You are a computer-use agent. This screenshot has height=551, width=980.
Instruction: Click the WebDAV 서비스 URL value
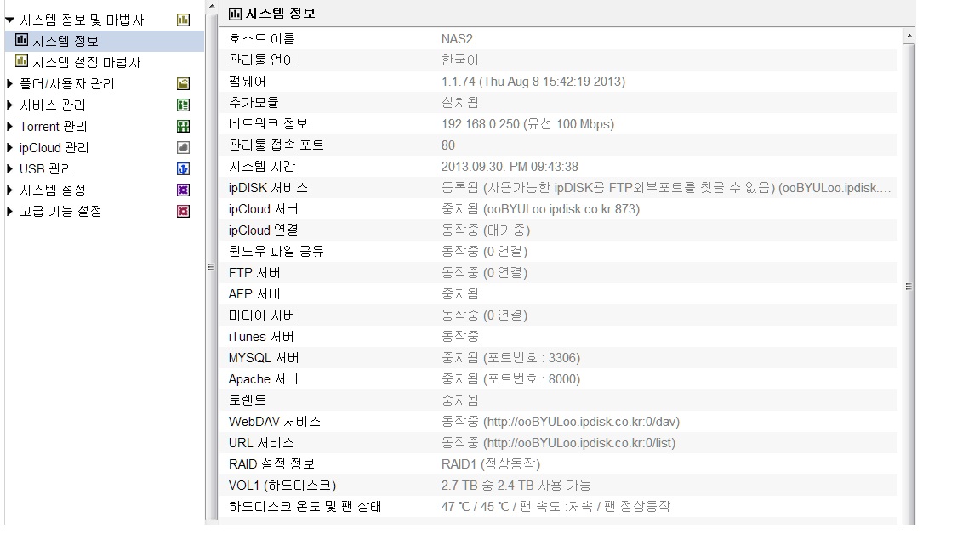point(561,422)
